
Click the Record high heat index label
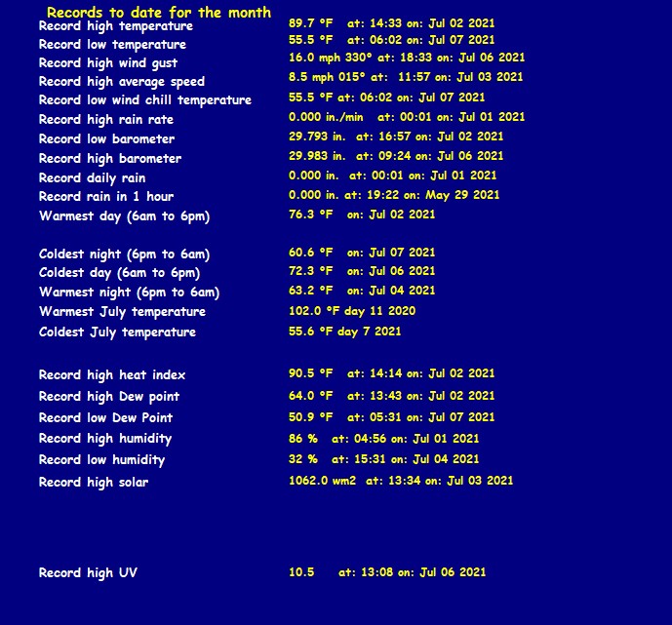click(112, 375)
